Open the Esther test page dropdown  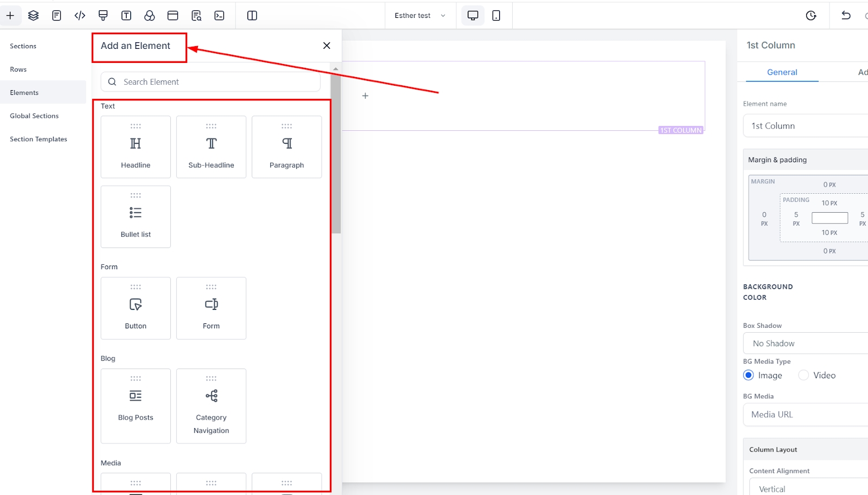[x=420, y=16]
